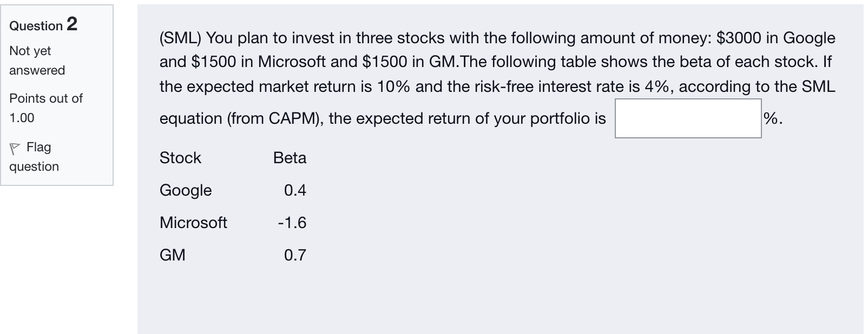868x334 pixels.
Task: Click the Points out of 1.00 label
Action: point(45,108)
